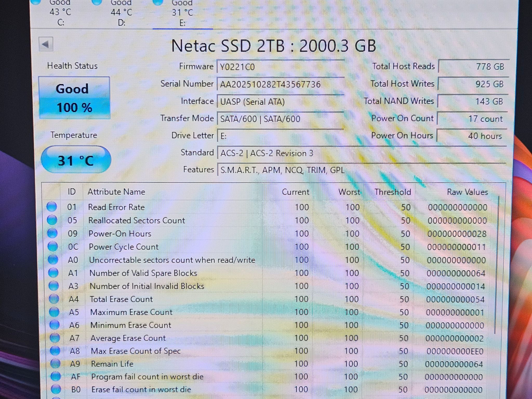
Task: Select the status icon of Remain Life row
Action: point(55,363)
